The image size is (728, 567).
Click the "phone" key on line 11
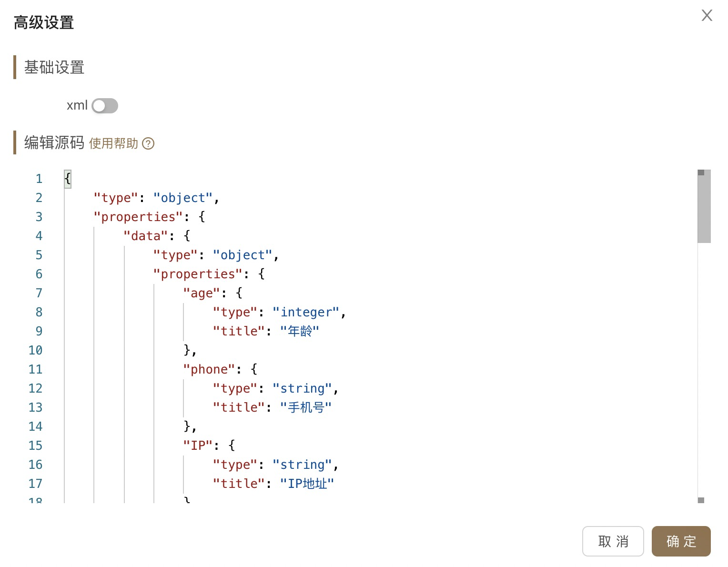[209, 369]
